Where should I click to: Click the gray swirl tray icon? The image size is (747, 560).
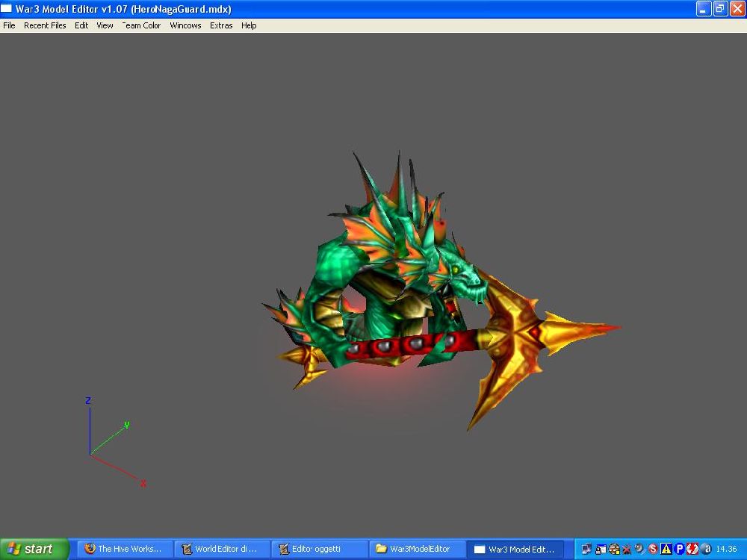[x=640, y=549]
